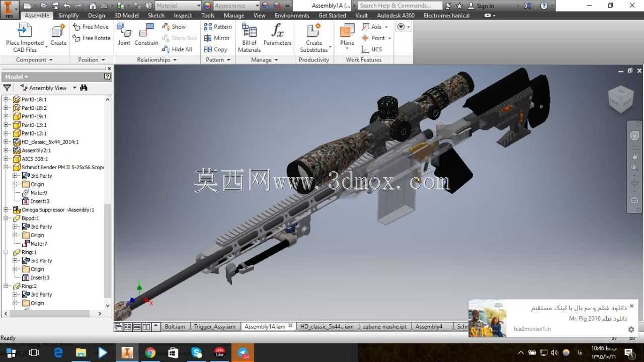This screenshot has width=644, height=362.
Task: Click the browser filter funnel icon
Action: [7, 88]
